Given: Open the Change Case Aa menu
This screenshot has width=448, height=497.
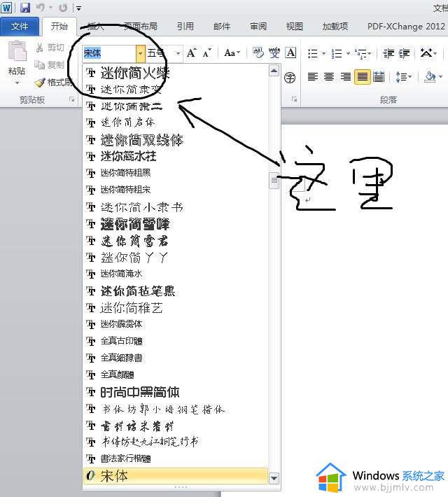Looking at the screenshot, I should 232,52.
